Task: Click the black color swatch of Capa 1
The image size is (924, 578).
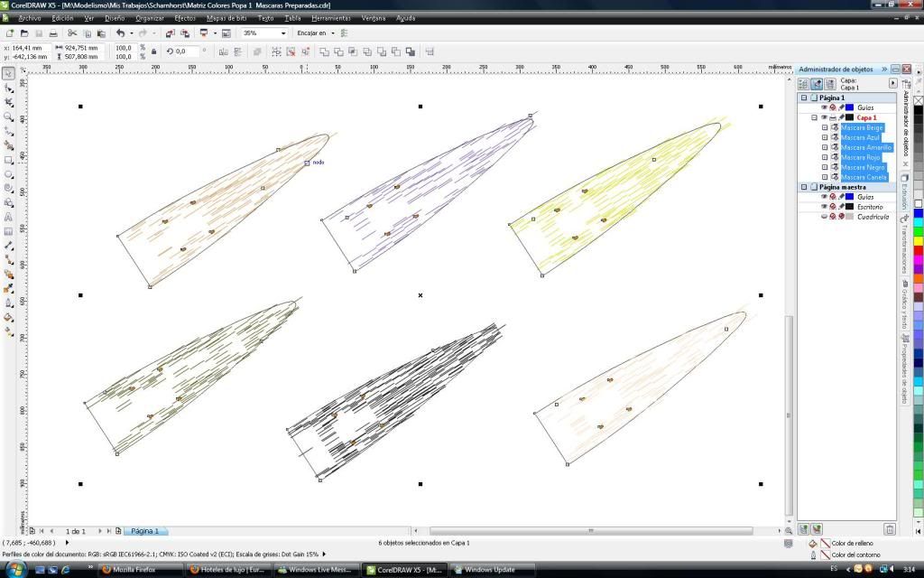Action: tap(850, 117)
